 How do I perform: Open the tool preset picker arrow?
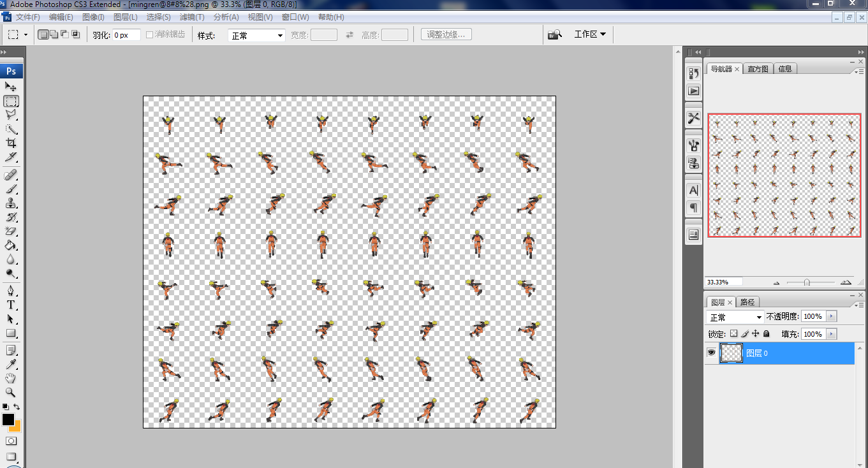pos(26,35)
